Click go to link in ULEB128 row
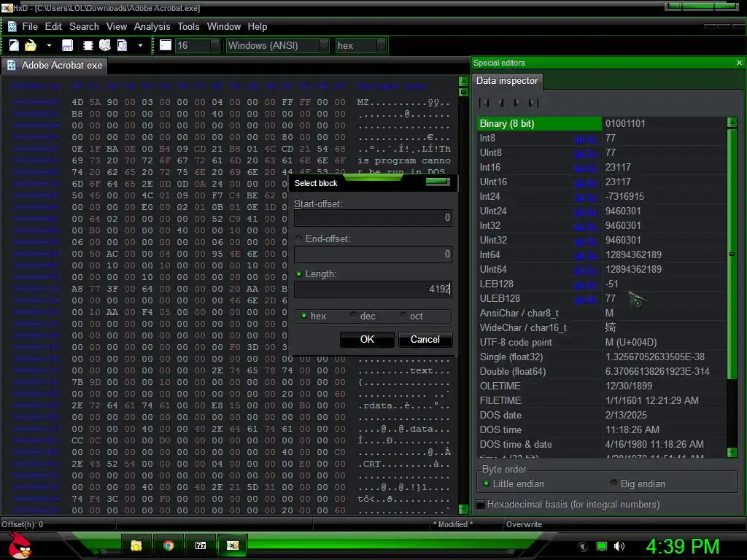The width and height of the screenshot is (747, 560). [x=585, y=298]
